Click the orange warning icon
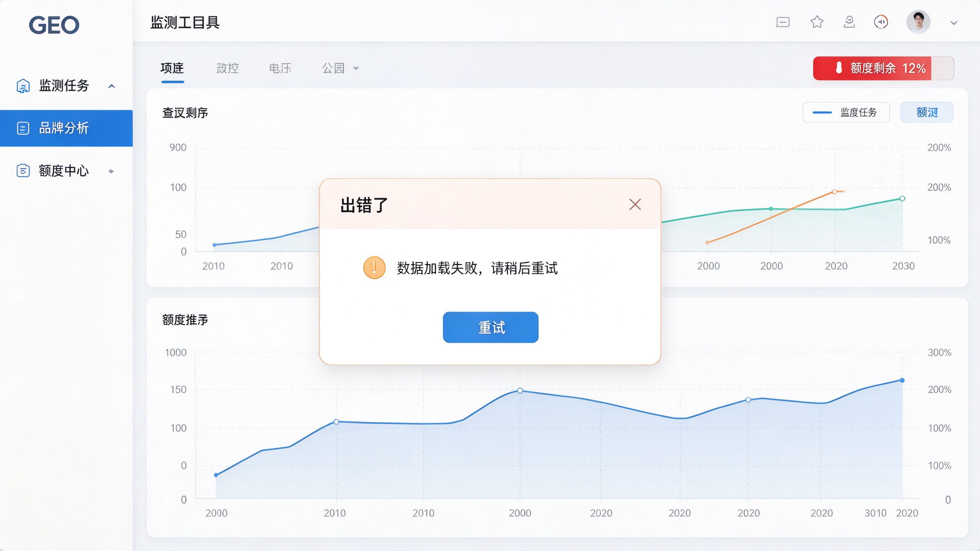Viewport: 980px width, 551px height. [x=374, y=268]
